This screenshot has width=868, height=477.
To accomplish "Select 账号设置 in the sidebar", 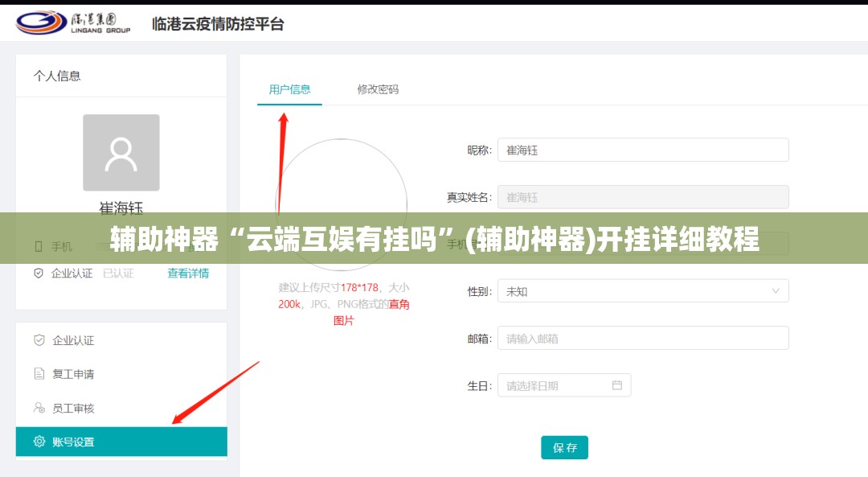I will (x=121, y=442).
